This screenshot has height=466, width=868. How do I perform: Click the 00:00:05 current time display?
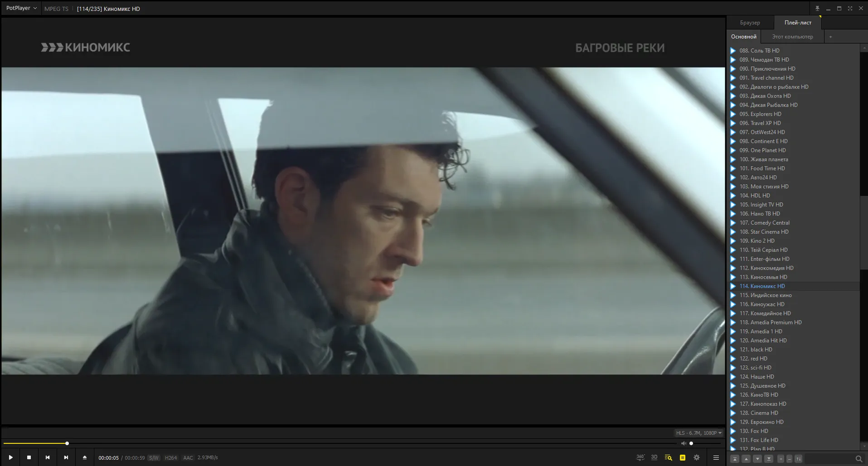pos(108,458)
